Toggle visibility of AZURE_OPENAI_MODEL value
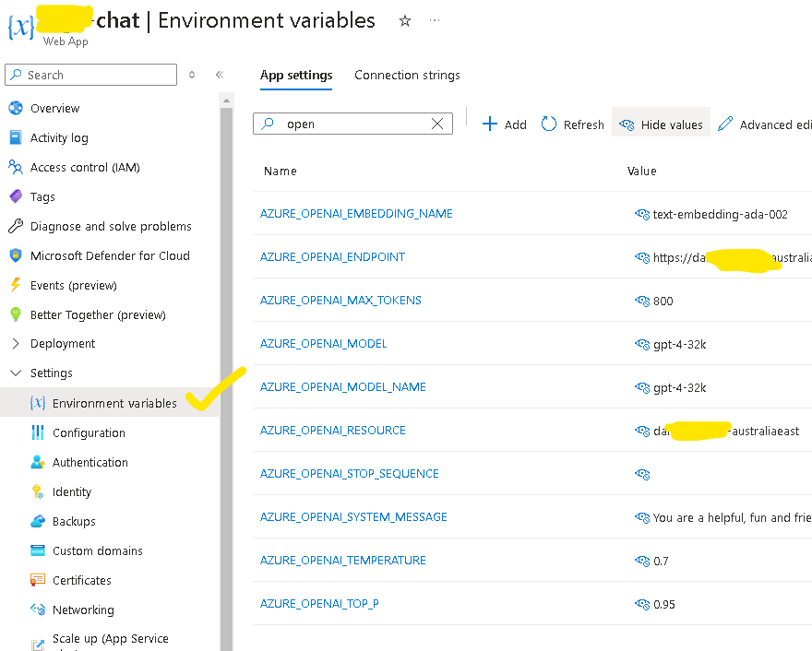The width and height of the screenshot is (812, 651). 642,344
